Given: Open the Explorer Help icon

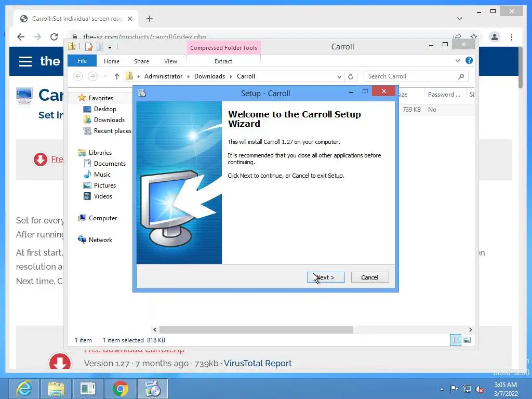Looking at the screenshot, I should [x=469, y=60].
